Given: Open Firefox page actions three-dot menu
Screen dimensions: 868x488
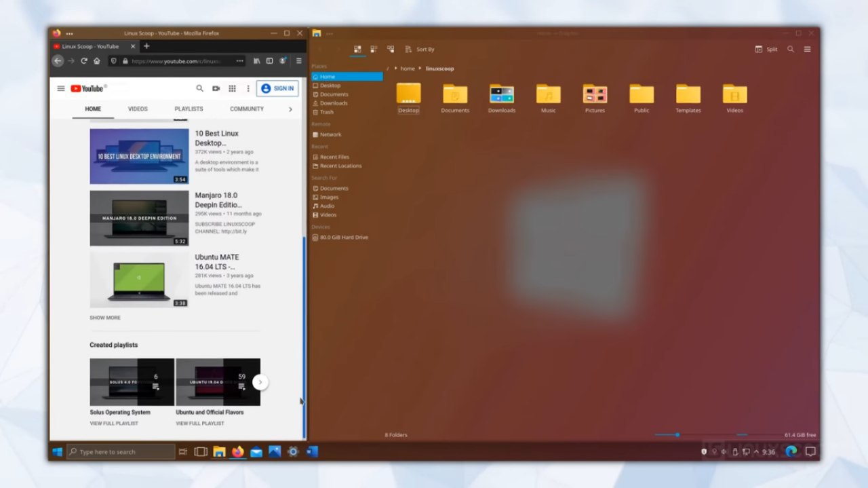Looking at the screenshot, I should click(x=239, y=61).
